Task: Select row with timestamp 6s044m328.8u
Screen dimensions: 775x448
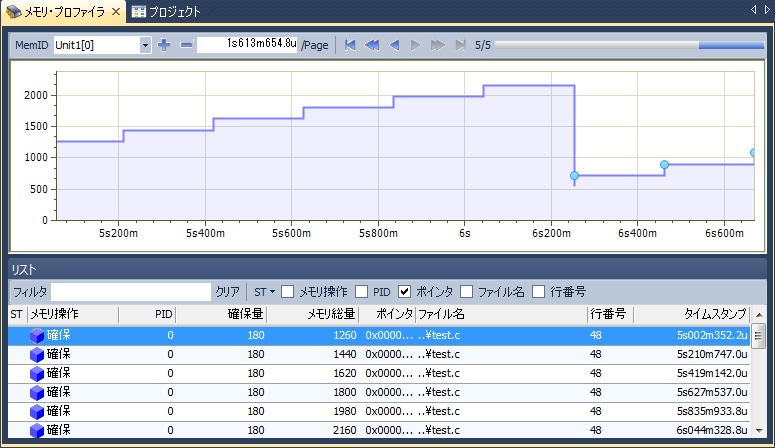Action: tap(379, 430)
